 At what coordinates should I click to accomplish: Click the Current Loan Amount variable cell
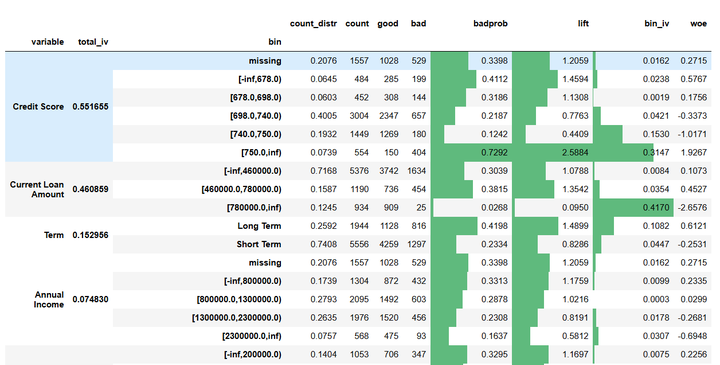(x=37, y=189)
